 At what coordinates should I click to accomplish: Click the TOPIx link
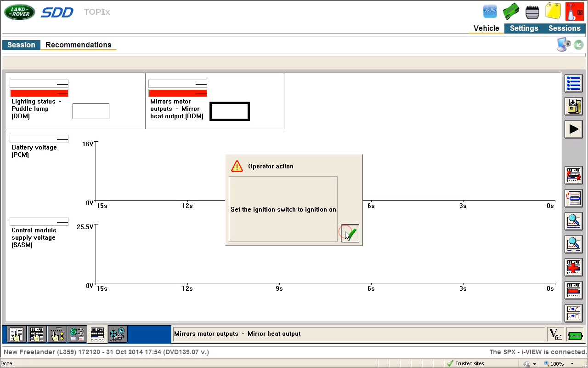97,11
